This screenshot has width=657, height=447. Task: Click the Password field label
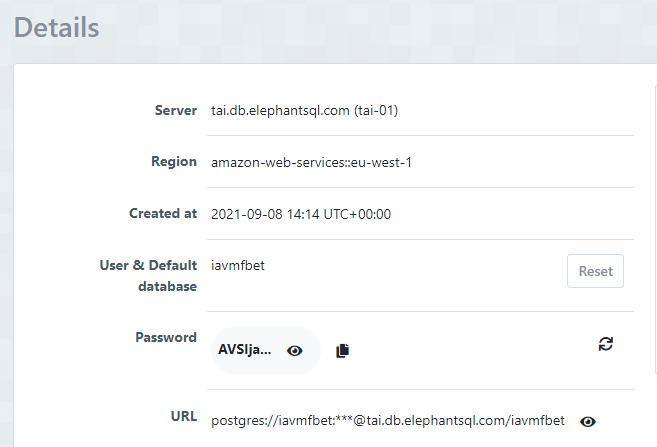pyautogui.click(x=166, y=338)
